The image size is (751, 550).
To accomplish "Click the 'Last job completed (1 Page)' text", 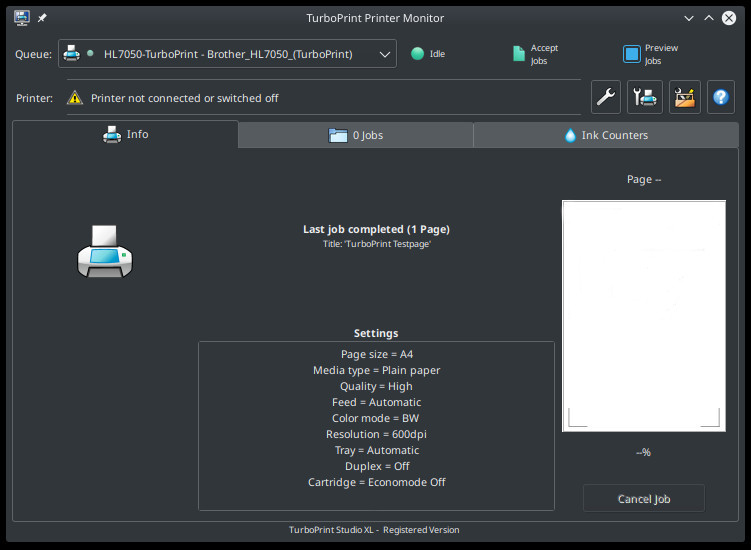I will pyautogui.click(x=376, y=229).
